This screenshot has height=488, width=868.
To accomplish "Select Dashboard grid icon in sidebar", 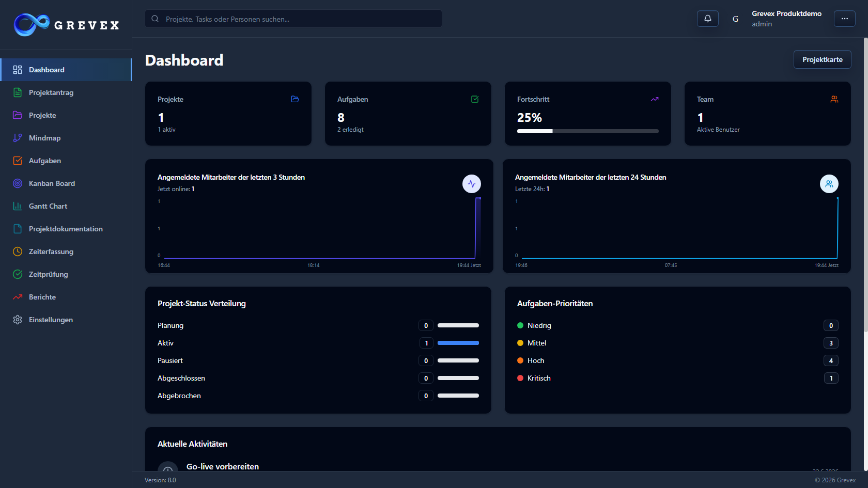I will point(18,70).
